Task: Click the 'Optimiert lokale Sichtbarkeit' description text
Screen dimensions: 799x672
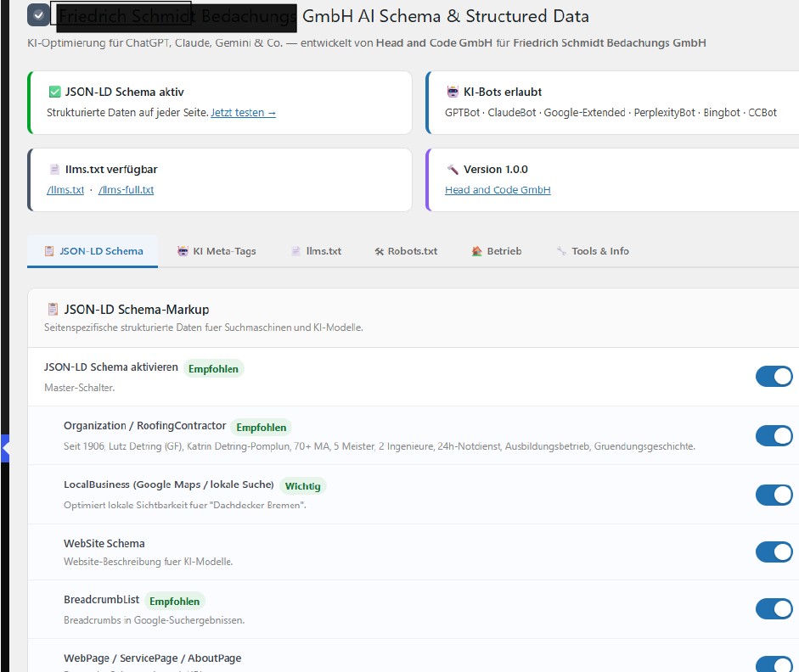Action: pyautogui.click(x=185, y=505)
